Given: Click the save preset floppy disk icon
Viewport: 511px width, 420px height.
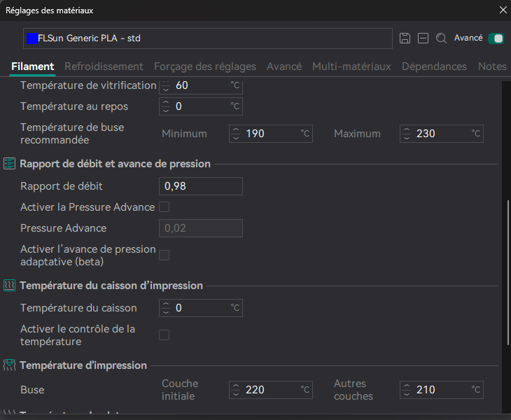Looking at the screenshot, I should 405,38.
